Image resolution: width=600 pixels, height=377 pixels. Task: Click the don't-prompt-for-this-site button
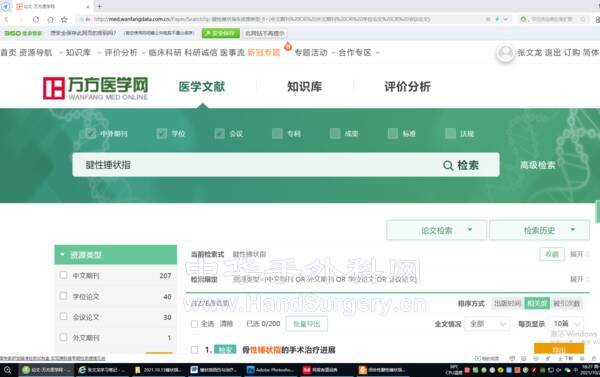[265, 33]
